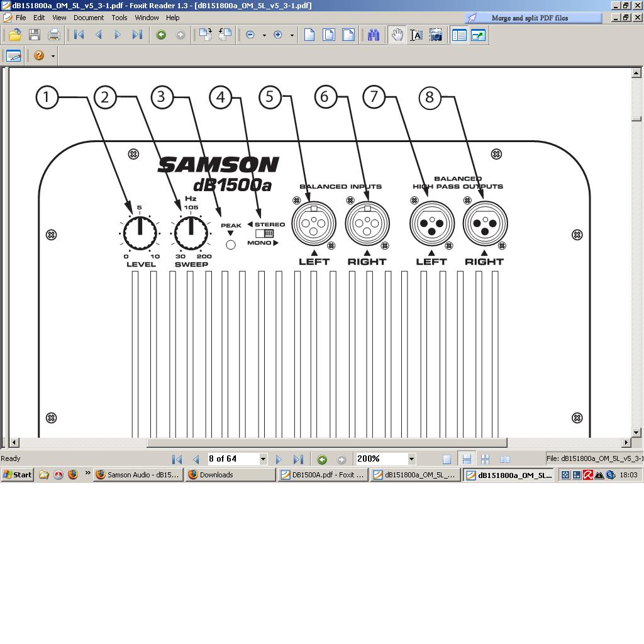Save the document with the floppy icon
Screen dimensions: 644x644
(35, 35)
